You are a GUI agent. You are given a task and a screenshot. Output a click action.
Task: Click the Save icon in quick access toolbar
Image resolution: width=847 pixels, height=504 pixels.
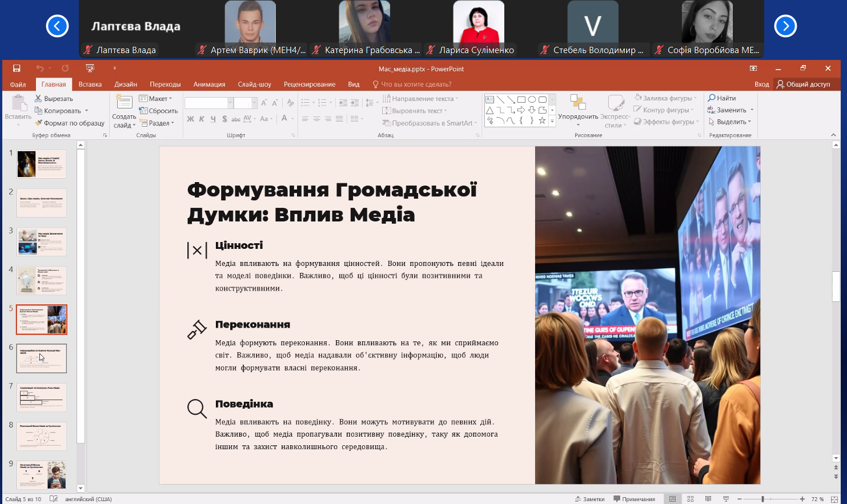pos(17,68)
